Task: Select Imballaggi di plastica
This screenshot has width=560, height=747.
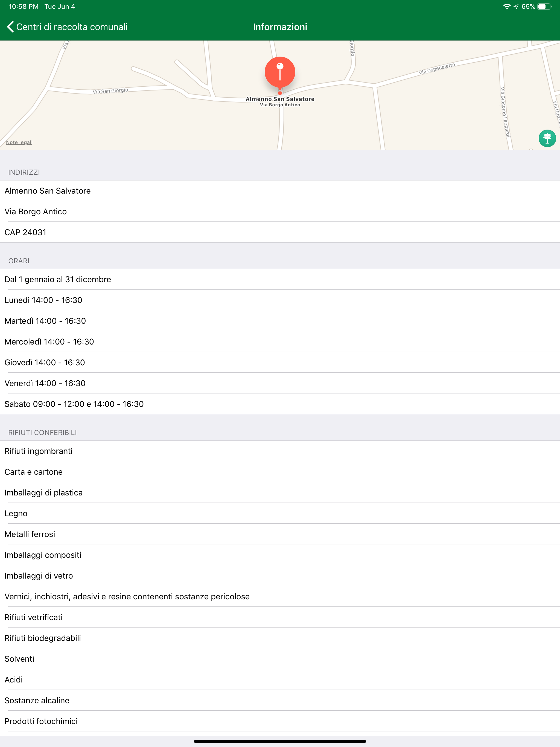Action: [x=280, y=493]
